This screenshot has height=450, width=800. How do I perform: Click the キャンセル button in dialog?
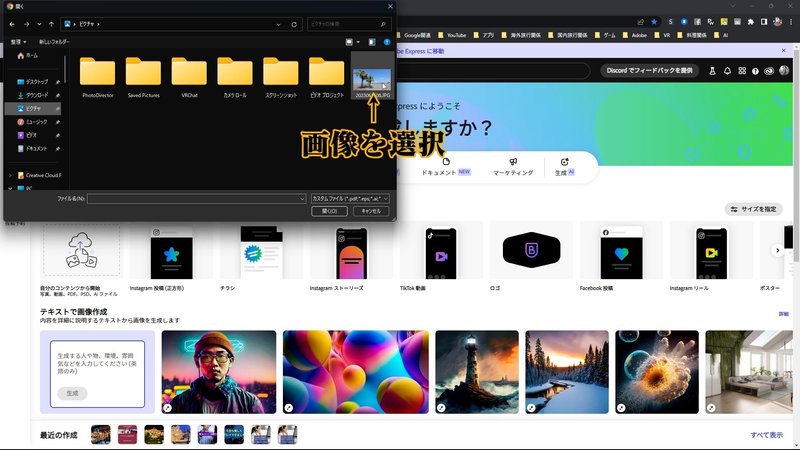(x=371, y=211)
